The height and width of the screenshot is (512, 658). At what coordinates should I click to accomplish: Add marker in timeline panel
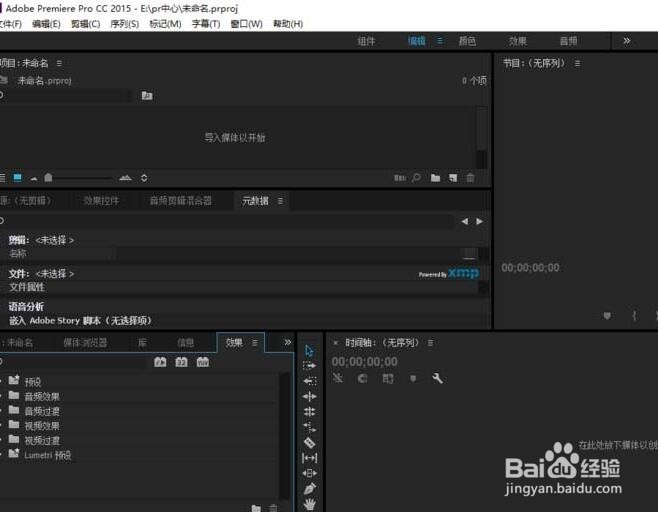tap(413, 379)
